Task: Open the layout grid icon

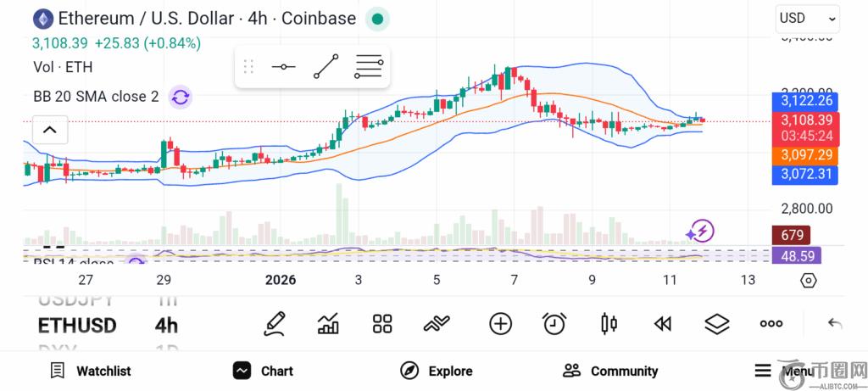Action: tap(382, 323)
